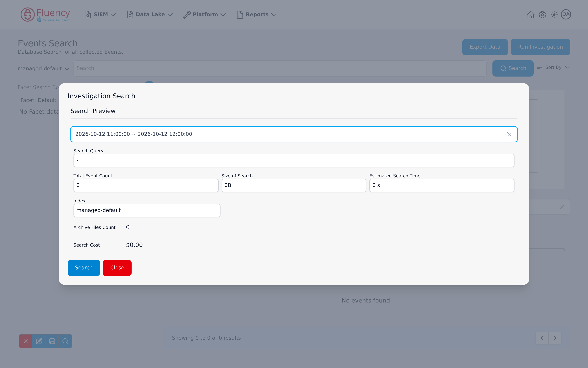Click the 'No events found.' message
Screen dimensions: 588x368
[x=367, y=301]
